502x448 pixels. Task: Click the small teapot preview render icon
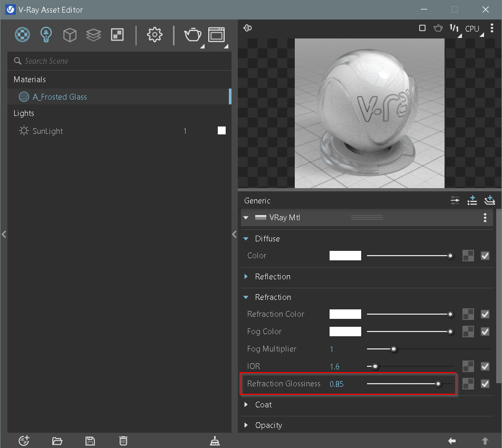tap(438, 28)
